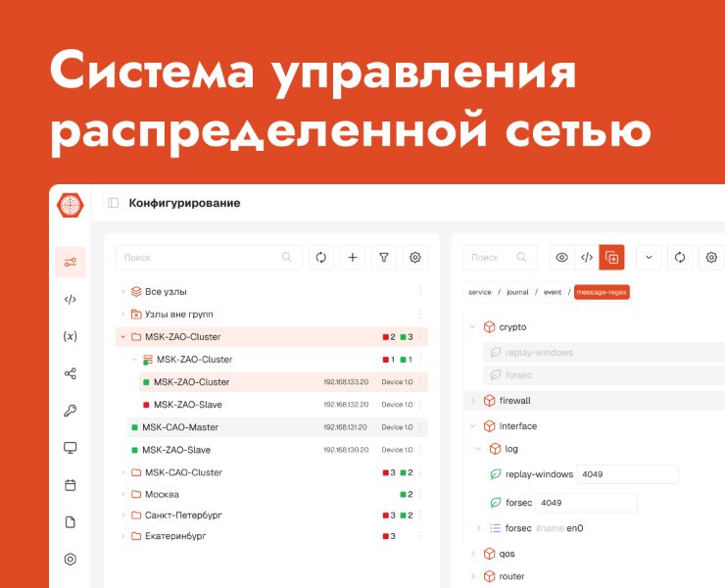Open the calendar sidebar icon

[x=71, y=485]
